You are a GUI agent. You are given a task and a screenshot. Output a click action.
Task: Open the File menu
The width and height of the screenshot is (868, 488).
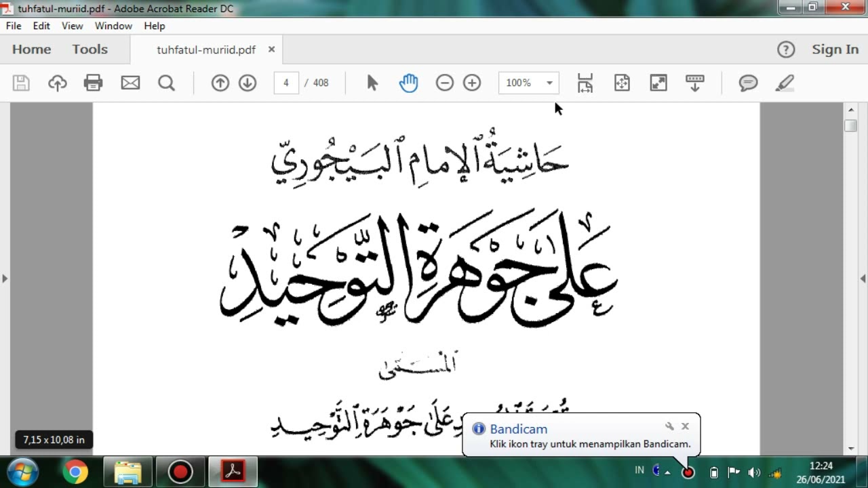click(x=14, y=26)
